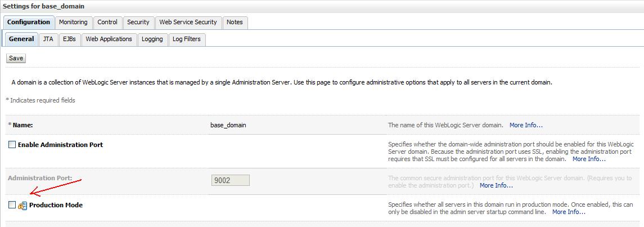
Task: Go to the Web Applications sub-tab
Action: coord(109,39)
